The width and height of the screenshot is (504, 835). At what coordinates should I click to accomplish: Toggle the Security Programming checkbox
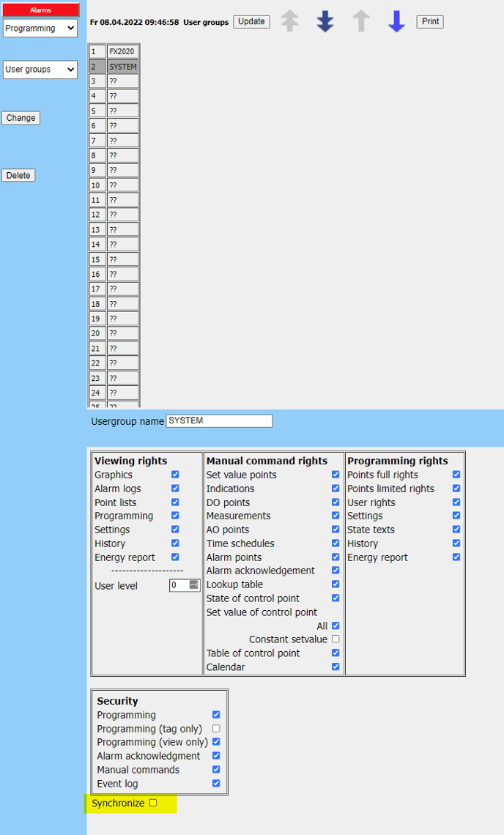tap(216, 714)
